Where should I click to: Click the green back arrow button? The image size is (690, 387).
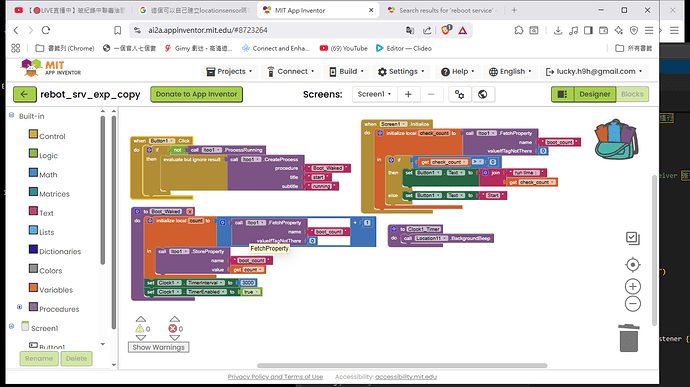[24, 94]
